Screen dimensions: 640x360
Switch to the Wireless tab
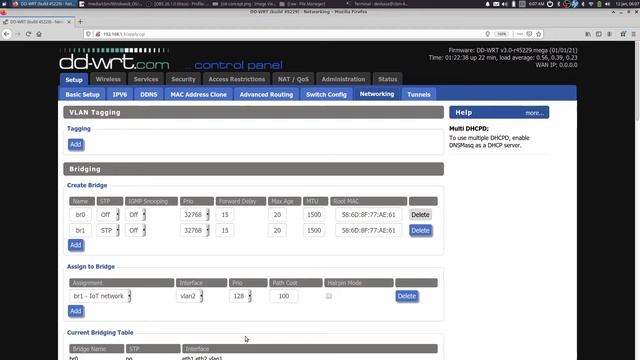(108, 79)
